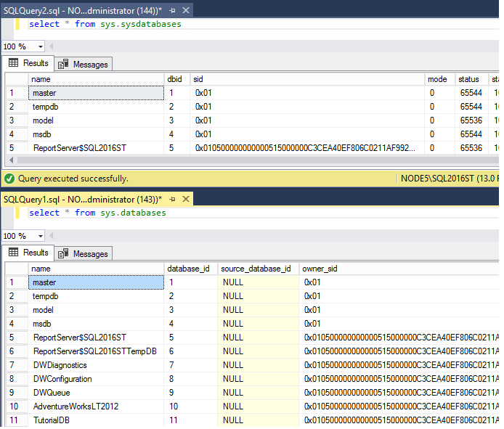Select the AdventureWorksLT2012 name cell
The width and height of the screenshot is (504, 429).
[x=74, y=406]
